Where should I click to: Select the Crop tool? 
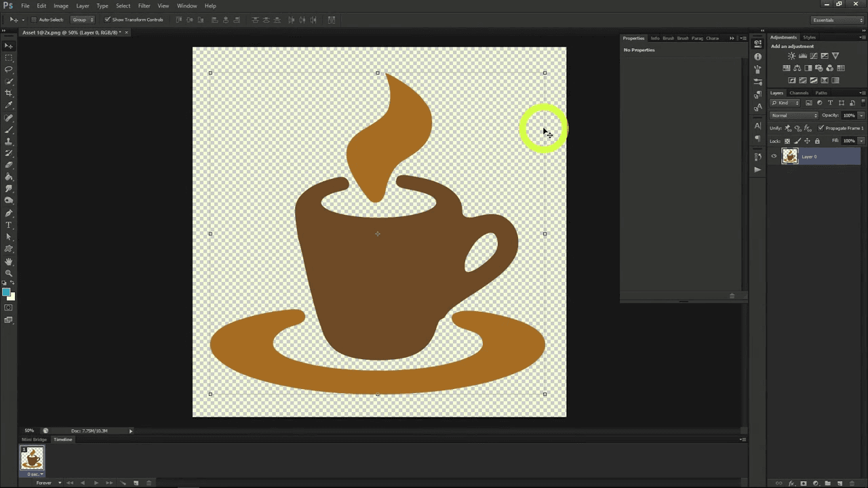click(9, 93)
